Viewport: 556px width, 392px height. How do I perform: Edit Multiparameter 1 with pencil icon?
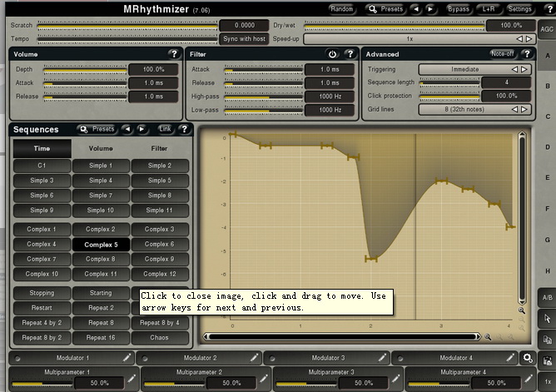click(132, 379)
